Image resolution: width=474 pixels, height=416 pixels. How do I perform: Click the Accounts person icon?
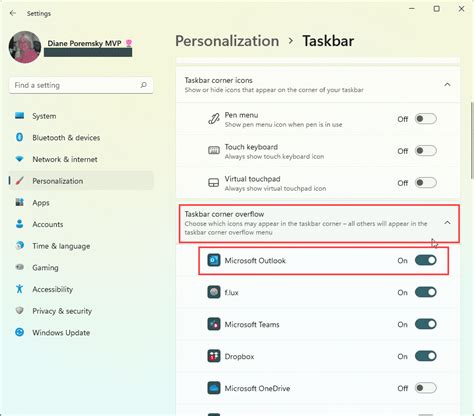point(20,224)
